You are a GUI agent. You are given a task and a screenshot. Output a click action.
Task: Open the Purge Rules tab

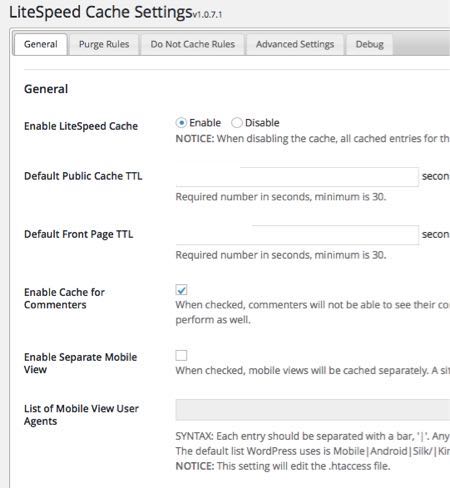click(x=104, y=44)
